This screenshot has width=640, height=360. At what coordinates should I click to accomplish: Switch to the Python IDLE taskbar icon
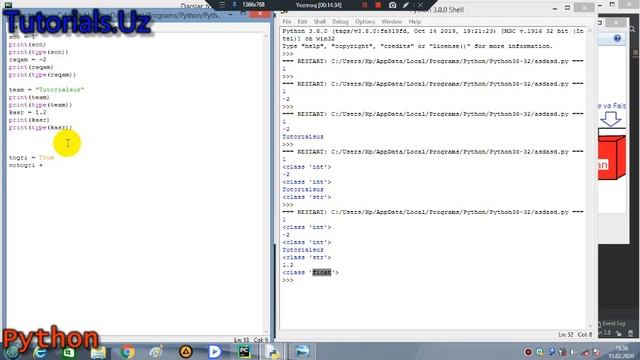273,352
